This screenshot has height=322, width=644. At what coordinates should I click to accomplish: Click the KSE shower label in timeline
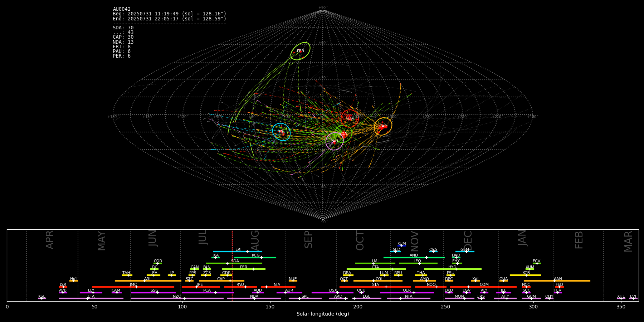click(x=42, y=296)
